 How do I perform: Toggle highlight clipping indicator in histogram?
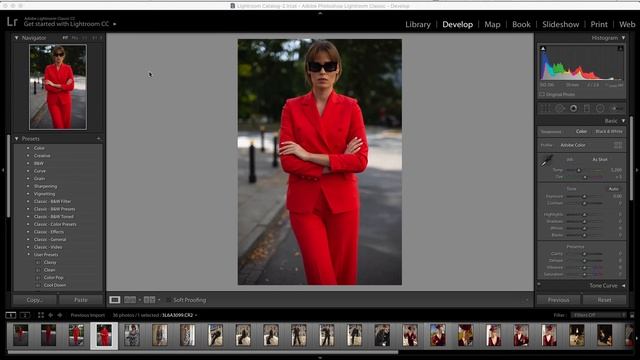[620, 49]
